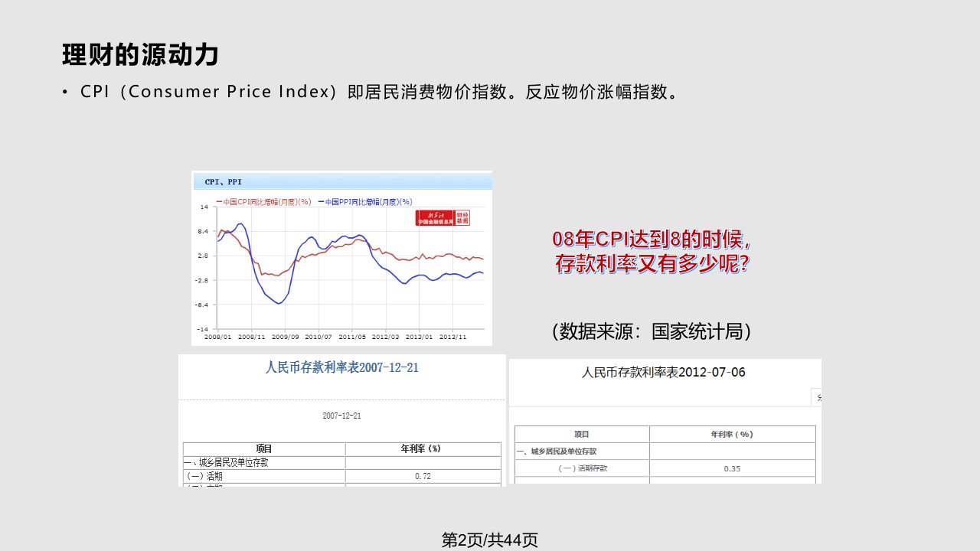The height and width of the screenshot is (551, 980).
Task: Click 项目 header in 2007 rate table
Action: coord(263,449)
